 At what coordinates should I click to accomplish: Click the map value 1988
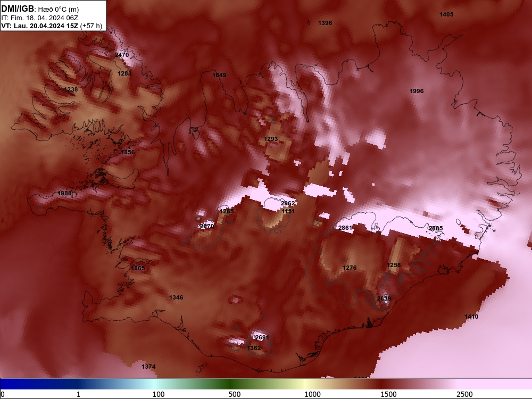point(64,194)
